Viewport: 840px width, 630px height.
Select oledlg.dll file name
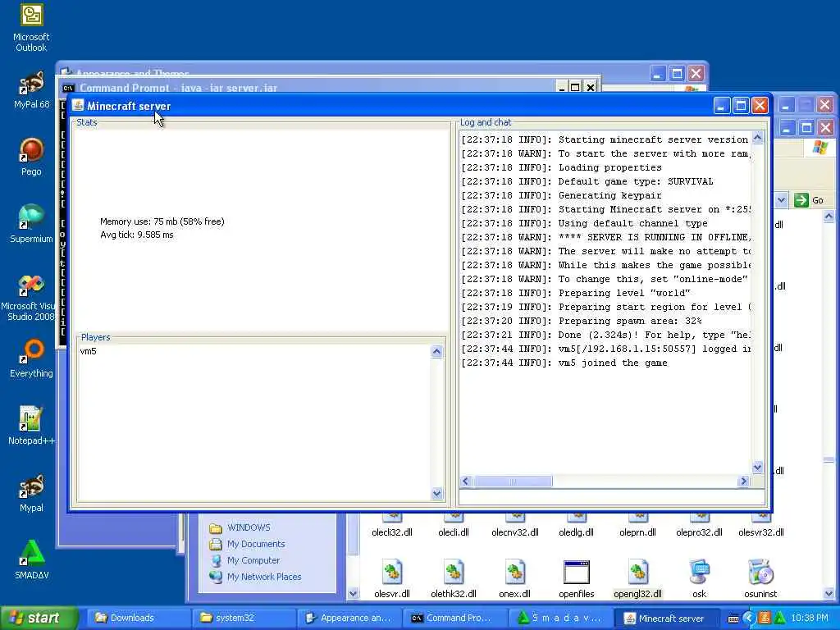pyautogui.click(x=576, y=532)
